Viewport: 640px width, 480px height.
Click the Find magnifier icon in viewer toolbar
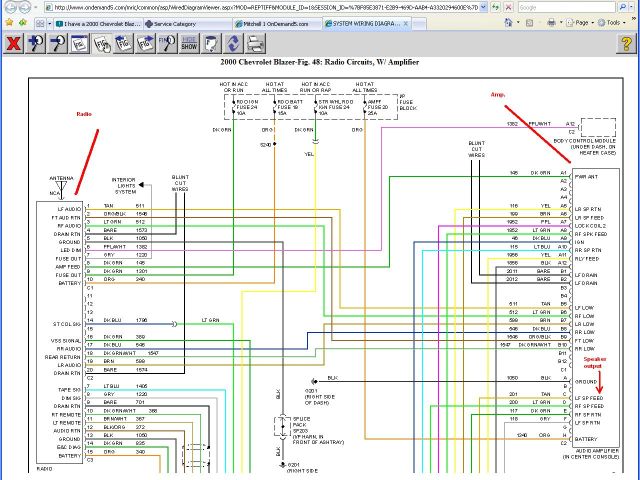pos(166,43)
